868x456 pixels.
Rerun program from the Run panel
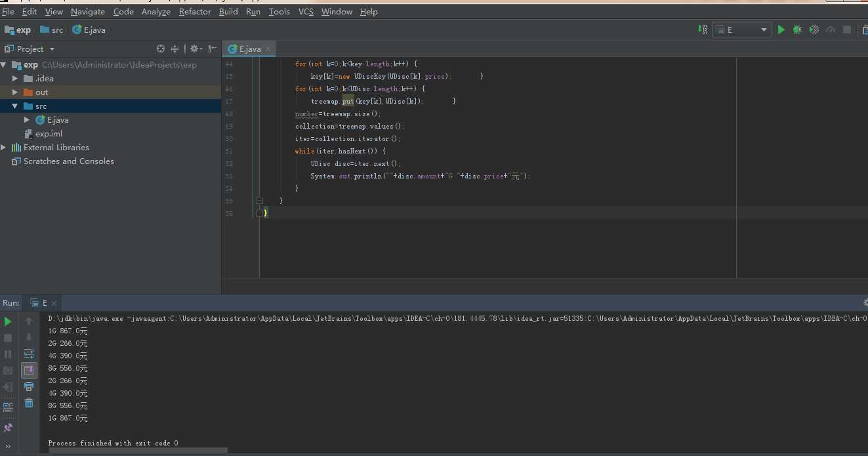(8, 321)
